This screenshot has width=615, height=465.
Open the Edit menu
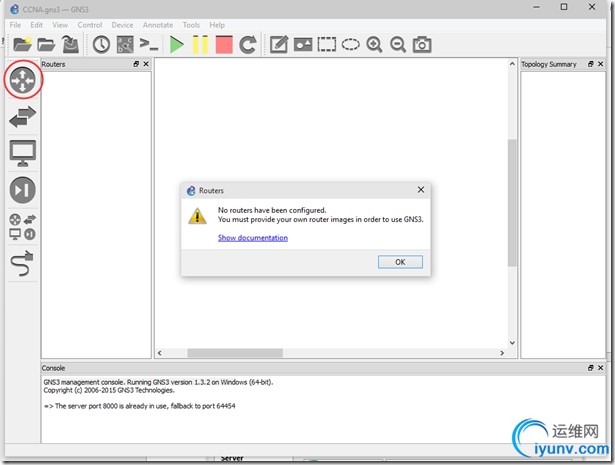[36, 25]
